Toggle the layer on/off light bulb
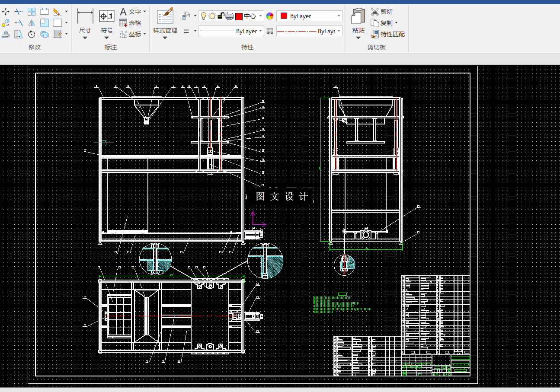Image resolution: width=560 pixels, height=392 pixels. click(204, 16)
